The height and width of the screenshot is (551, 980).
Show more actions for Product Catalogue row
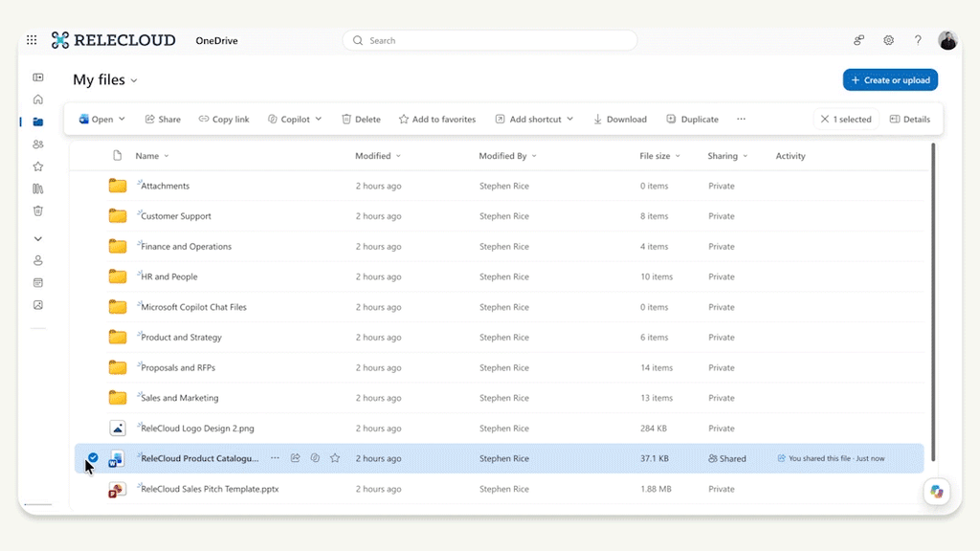click(275, 458)
